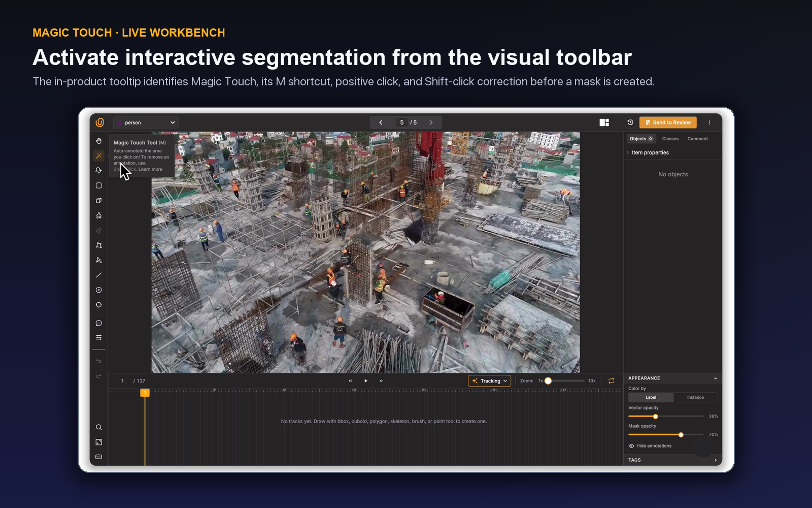The width and height of the screenshot is (812, 508).
Task: Adjust the timeline Zoom slider
Action: click(x=565, y=381)
